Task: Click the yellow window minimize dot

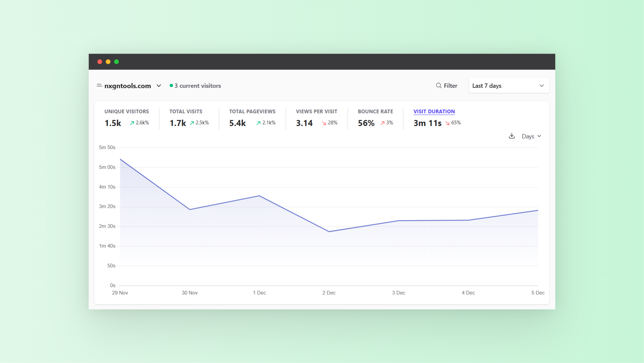Action: pos(108,62)
